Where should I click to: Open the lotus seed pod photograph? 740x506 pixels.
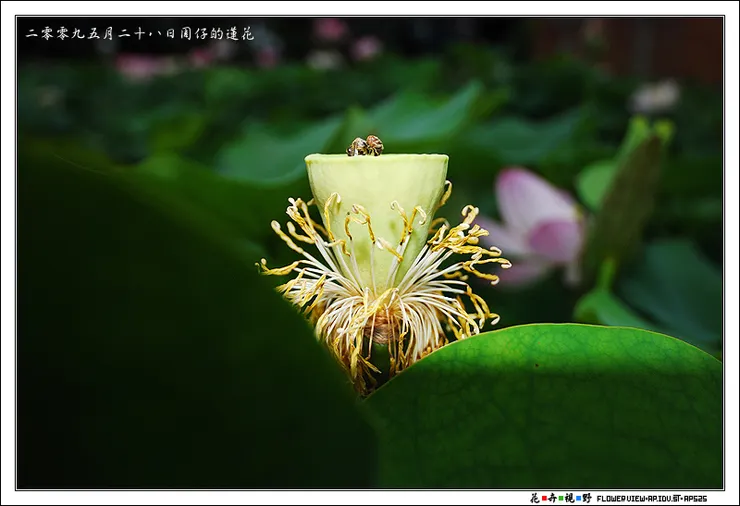(370, 253)
